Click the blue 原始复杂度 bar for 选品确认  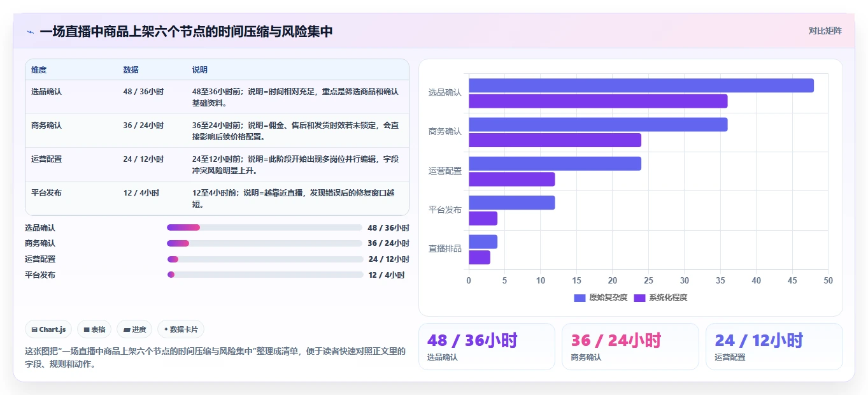coord(641,85)
